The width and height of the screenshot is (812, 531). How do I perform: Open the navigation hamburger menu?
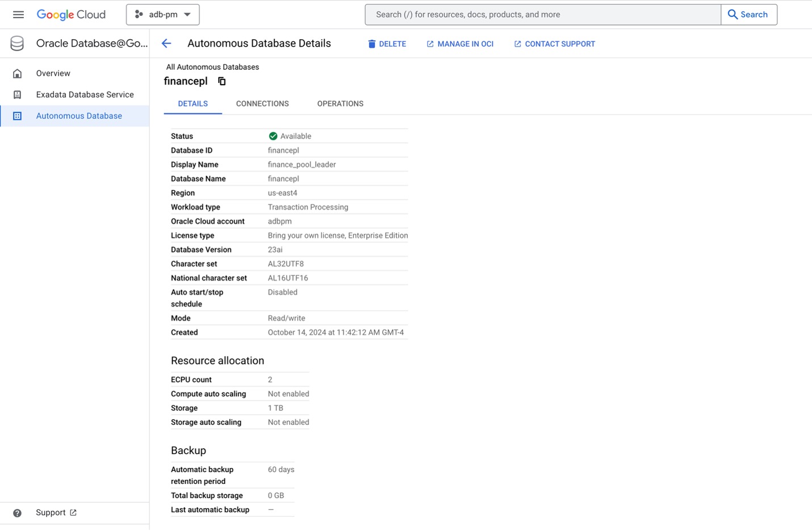[18, 14]
